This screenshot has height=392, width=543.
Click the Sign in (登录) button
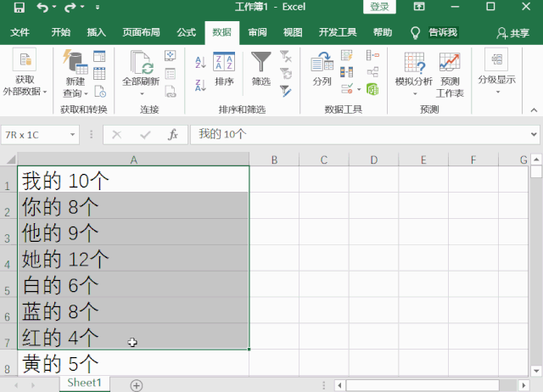380,8
